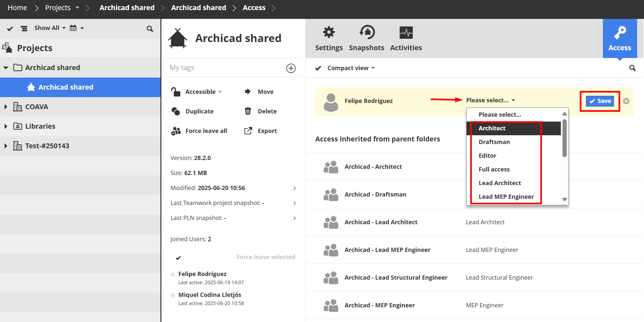644x322 pixels.
Task: Click the Libraries folder icon
Action: pyautogui.click(x=18, y=126)
